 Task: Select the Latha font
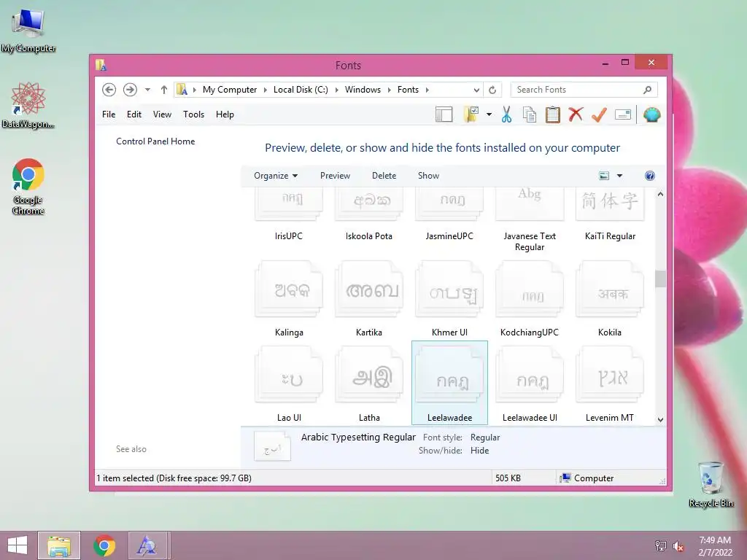[x=368, y=384]
